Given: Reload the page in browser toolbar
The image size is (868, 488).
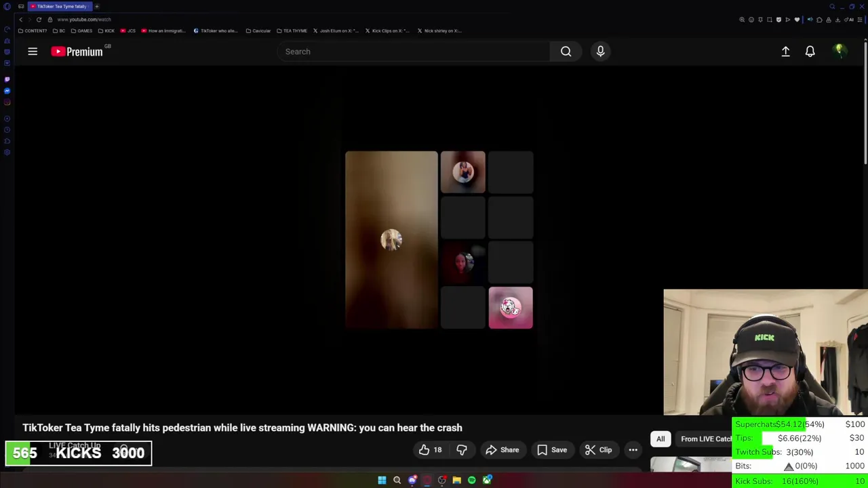Looking at the screenshot, I should [39, 20].
